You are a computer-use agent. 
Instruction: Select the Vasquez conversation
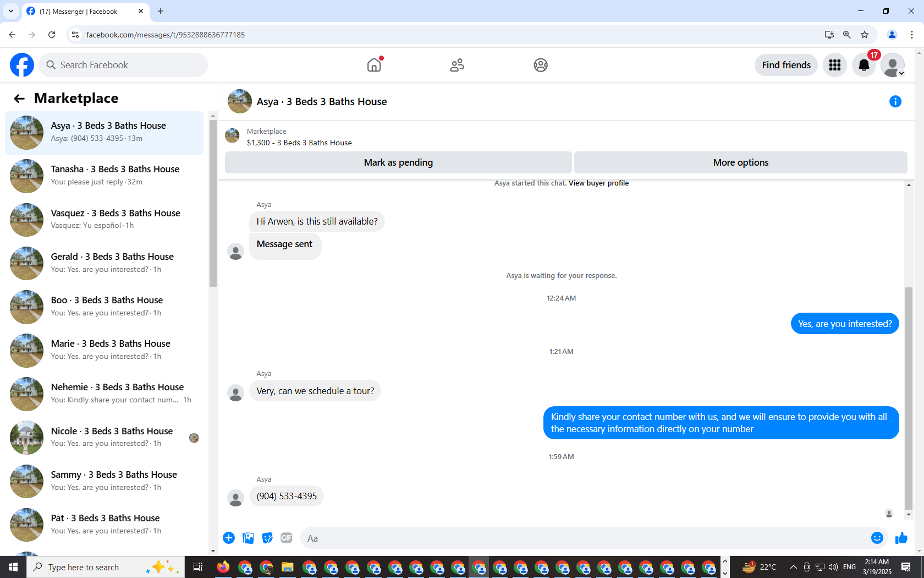click(104, 220)
